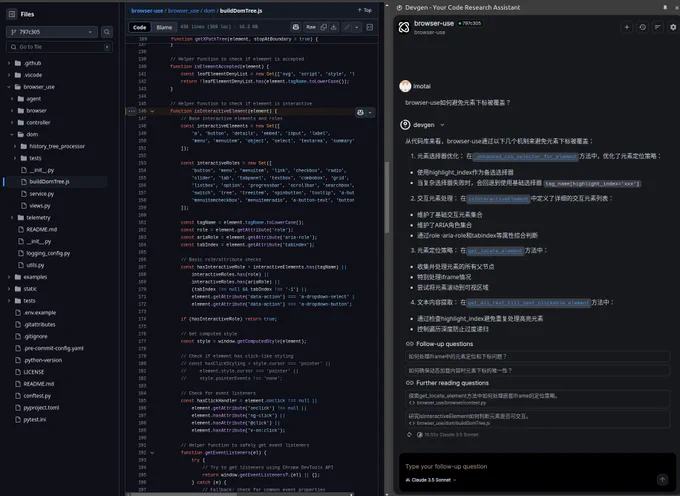Open more edit options dropdown arrow
Screen dimensions: 680x496
[x=356, y=27]
